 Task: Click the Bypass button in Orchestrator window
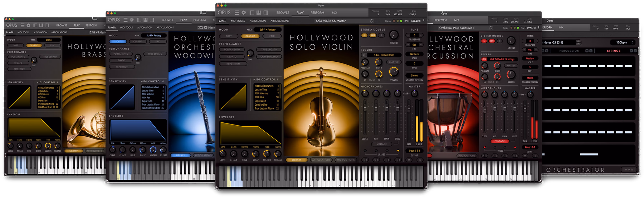coord(629,170)
